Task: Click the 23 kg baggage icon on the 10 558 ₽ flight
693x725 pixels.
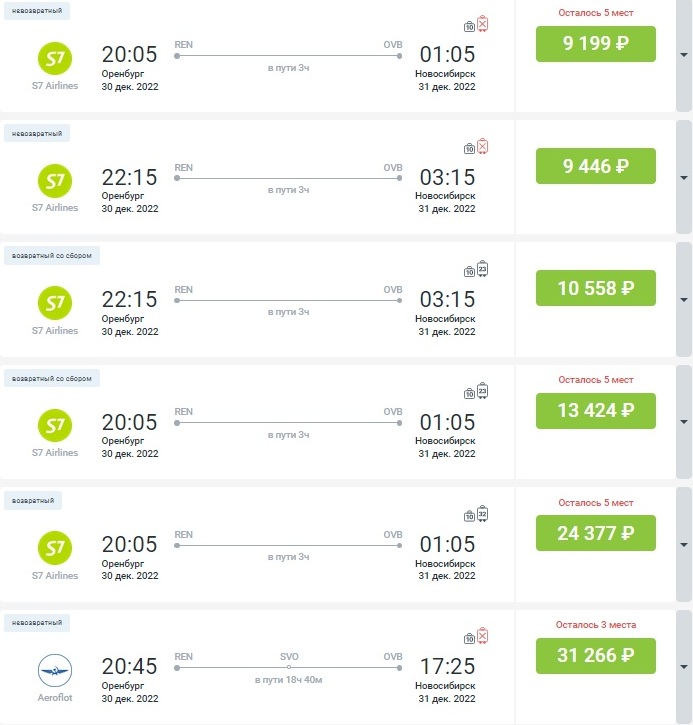Action: tap(482, 268)
